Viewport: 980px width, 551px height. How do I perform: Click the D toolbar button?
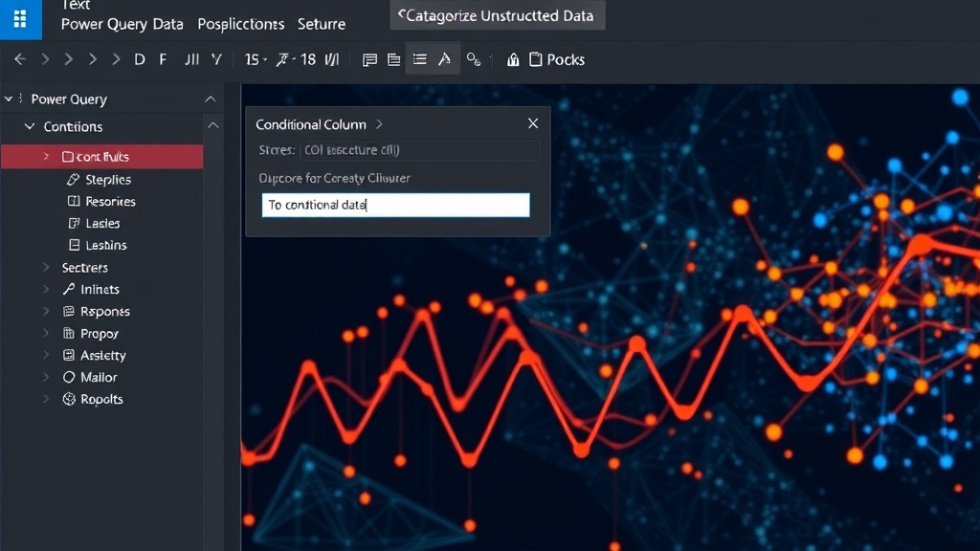point(140,59)
